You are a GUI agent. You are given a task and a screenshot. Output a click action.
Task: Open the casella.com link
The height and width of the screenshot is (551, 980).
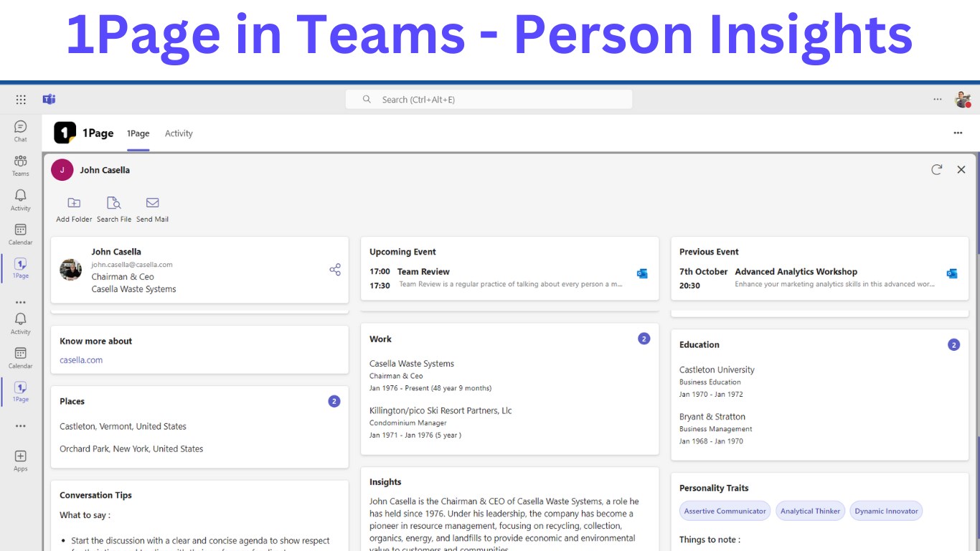tap(81, 360)
